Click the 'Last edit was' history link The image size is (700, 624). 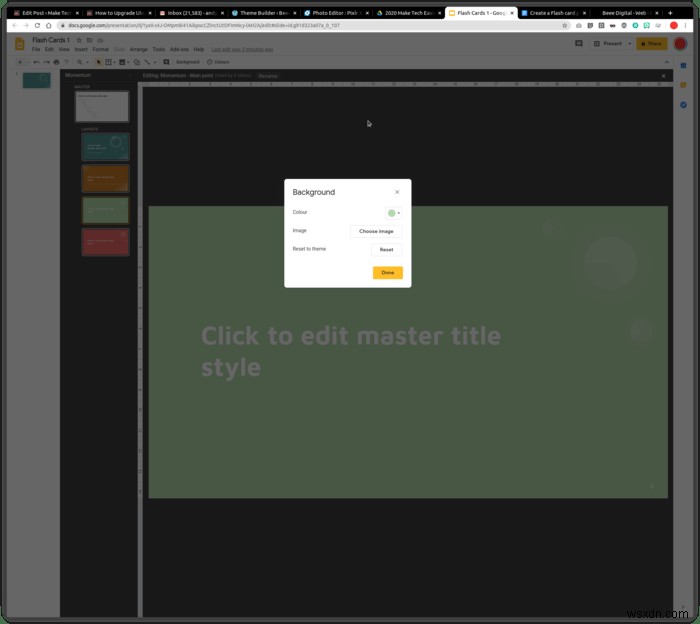[x=242, y=50]
